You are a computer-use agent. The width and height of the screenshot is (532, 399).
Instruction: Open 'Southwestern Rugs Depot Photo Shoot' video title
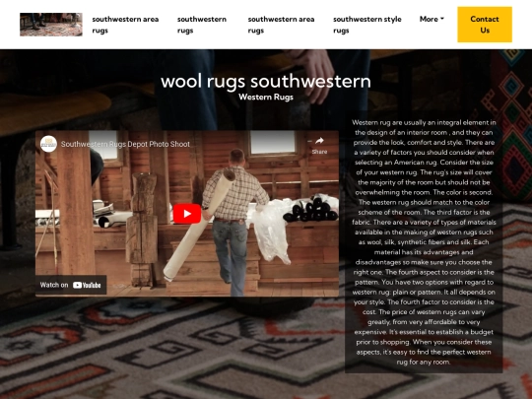[125, 144]
